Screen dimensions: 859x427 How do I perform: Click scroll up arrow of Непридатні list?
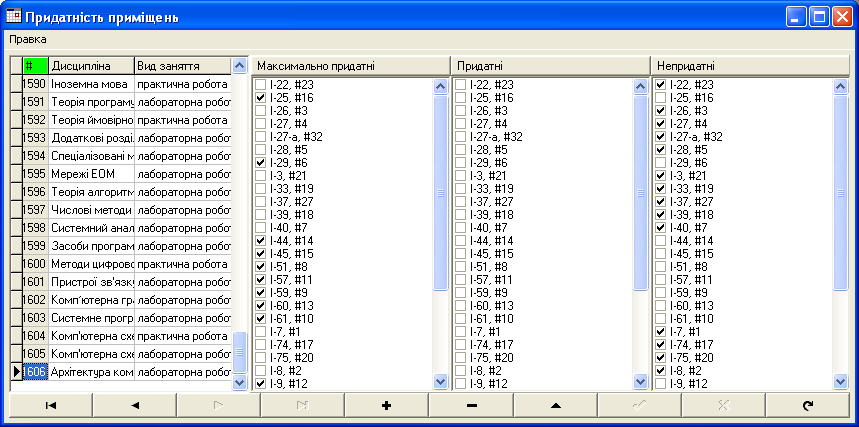840,86
